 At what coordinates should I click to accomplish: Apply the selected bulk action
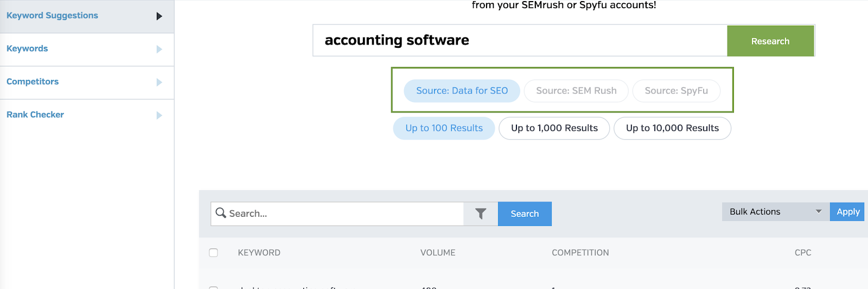click(x=847, y=212)
